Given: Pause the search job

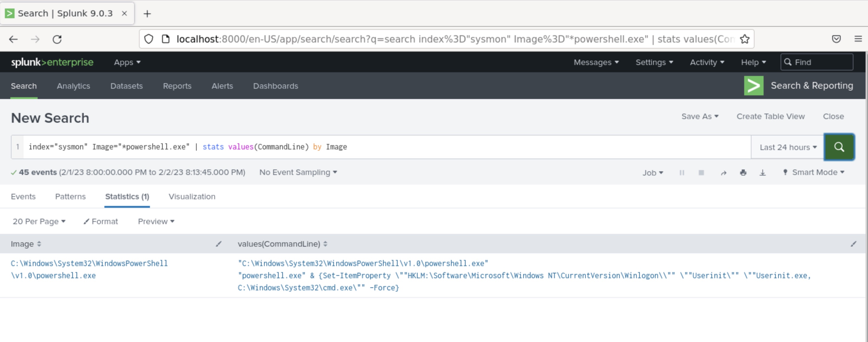Looking at the screenshot, I should pyautogui.click(x=682, y=173).
